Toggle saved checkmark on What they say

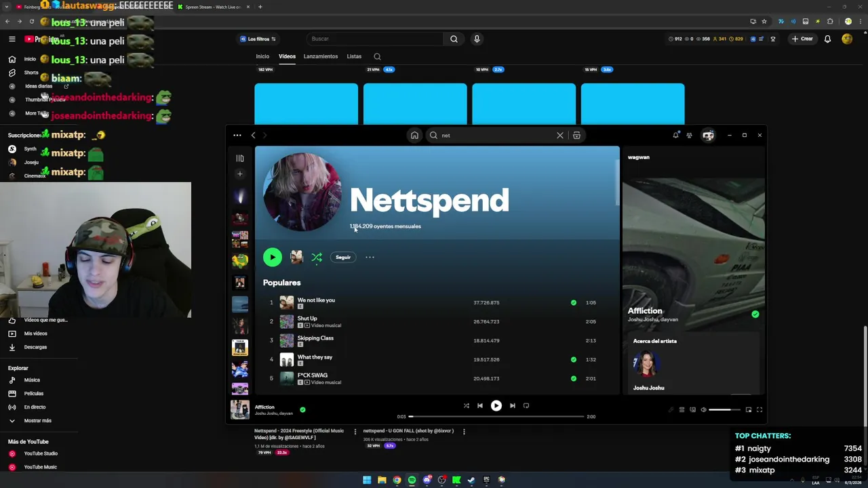point(574,359)
